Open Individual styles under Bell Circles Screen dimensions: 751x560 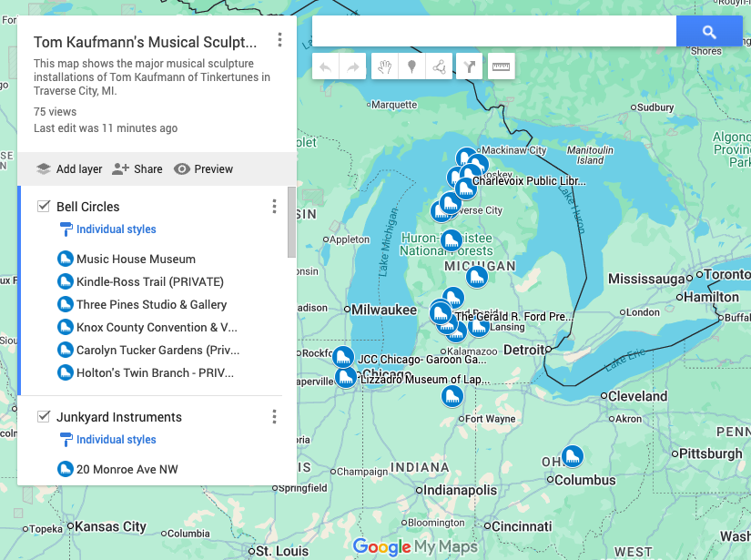(x=116, y=229)
